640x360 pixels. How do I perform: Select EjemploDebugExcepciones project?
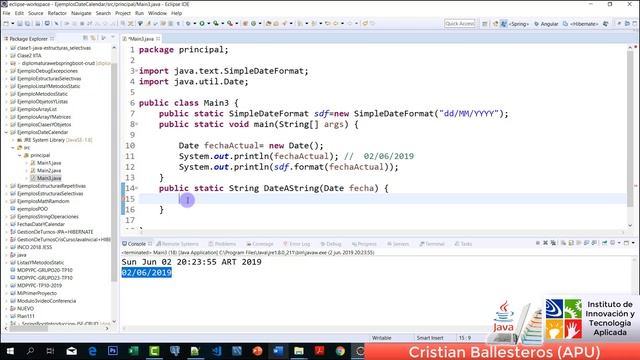click(47, 71)
